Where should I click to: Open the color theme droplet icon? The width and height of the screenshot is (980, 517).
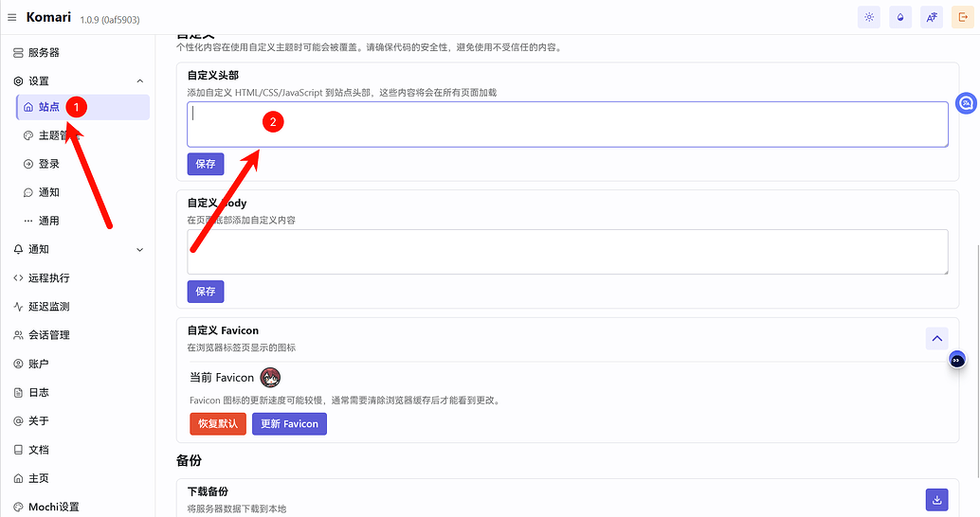pyautogui.click(x=900, y=17)
